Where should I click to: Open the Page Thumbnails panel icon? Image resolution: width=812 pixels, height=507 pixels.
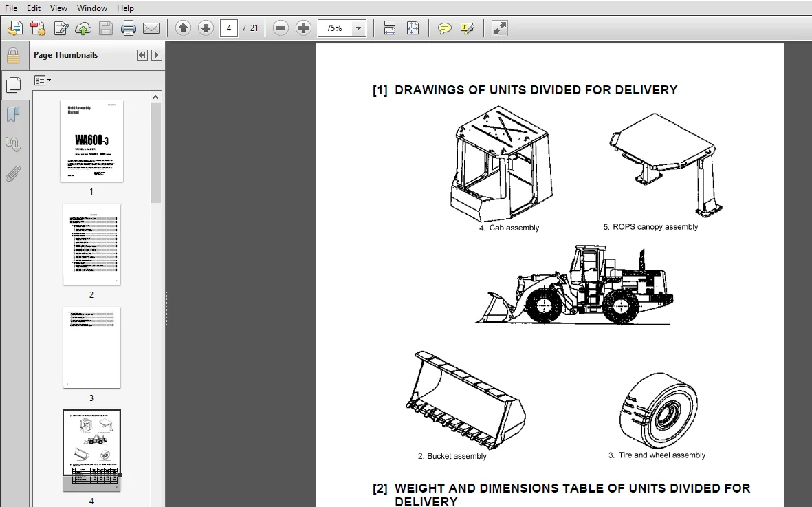[13, 85]
